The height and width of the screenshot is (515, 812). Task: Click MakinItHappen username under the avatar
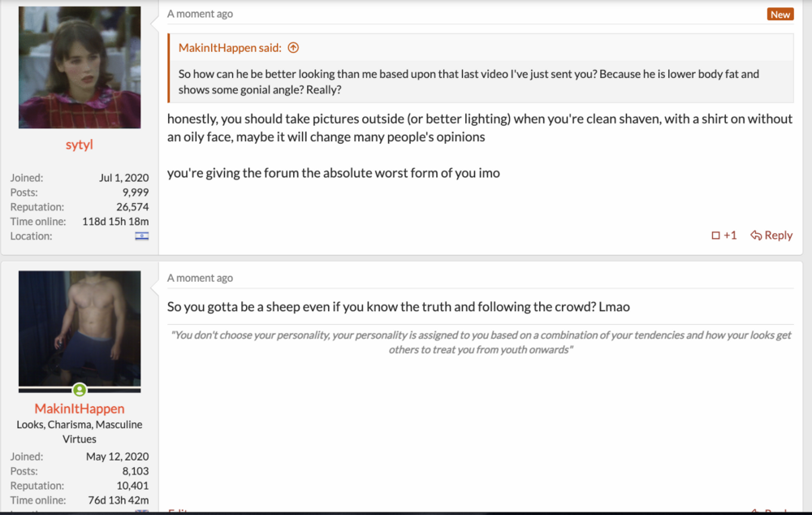(x=80, y=409)
